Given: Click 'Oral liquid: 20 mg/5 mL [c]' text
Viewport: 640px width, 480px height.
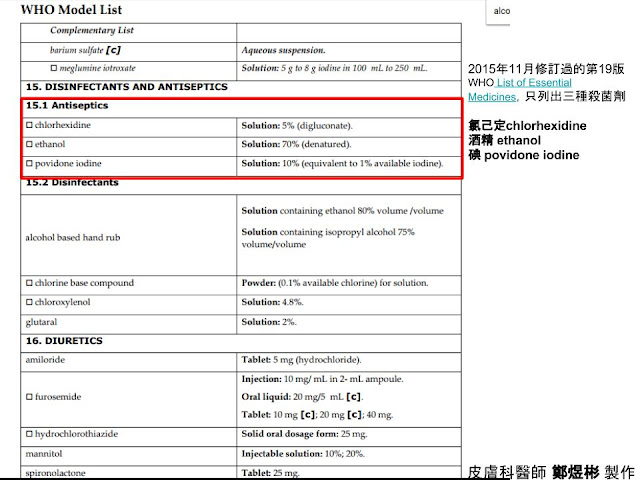Looking at the screenshot, I should click(302, 397).
